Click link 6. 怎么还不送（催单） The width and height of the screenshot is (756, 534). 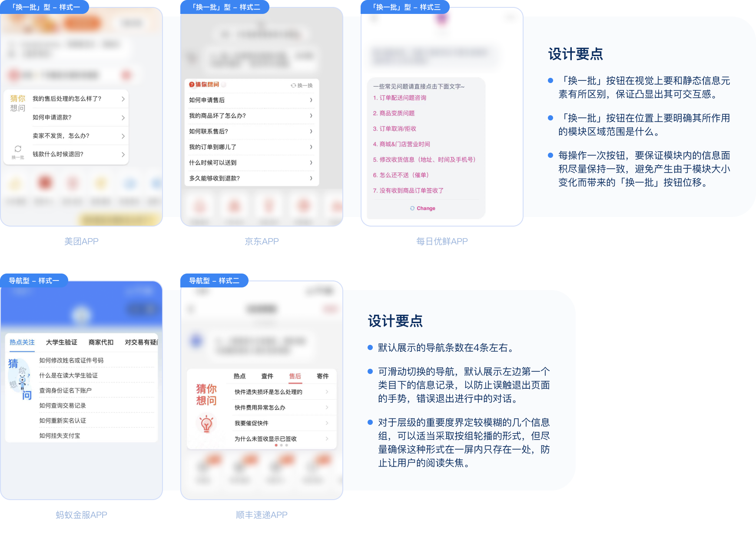coord(401,175)
